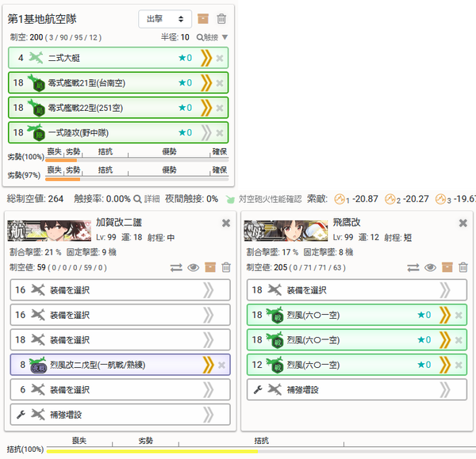Click the 劣勢(97%) second wave state bar
476x459 pixels.
pos(136,179)
